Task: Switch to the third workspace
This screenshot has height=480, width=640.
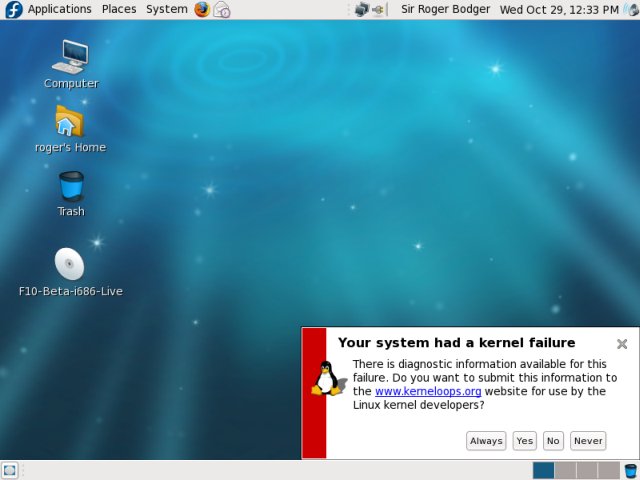Action: coord(587,470)
